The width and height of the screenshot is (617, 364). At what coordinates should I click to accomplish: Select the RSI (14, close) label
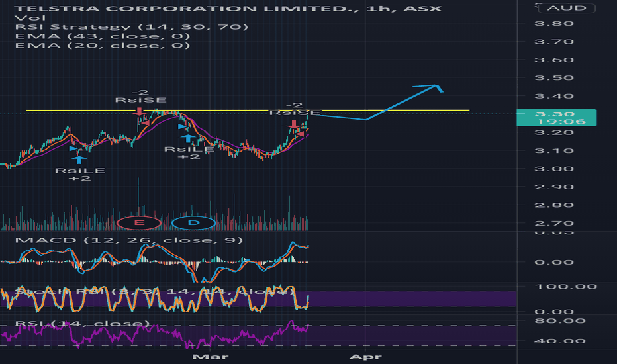click(82, 324)
